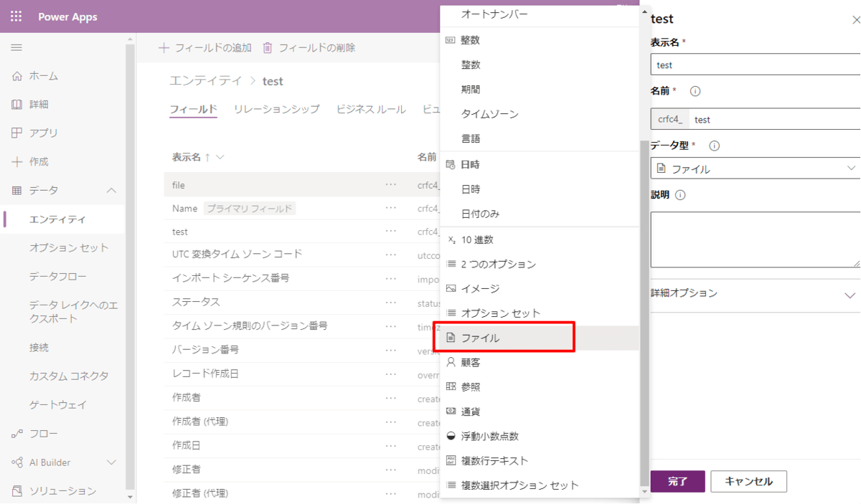The width and height of the screenshot is (861, 504).
Task: Click フィールドの削除 toolbar button
Action: (309, 47)
